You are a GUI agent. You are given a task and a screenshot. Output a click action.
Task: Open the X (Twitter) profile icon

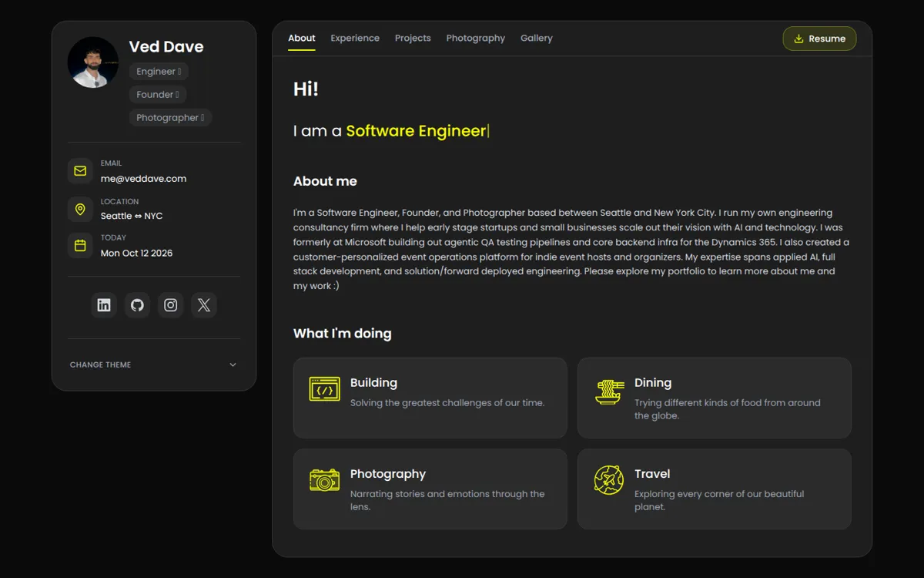click(204, 305)
